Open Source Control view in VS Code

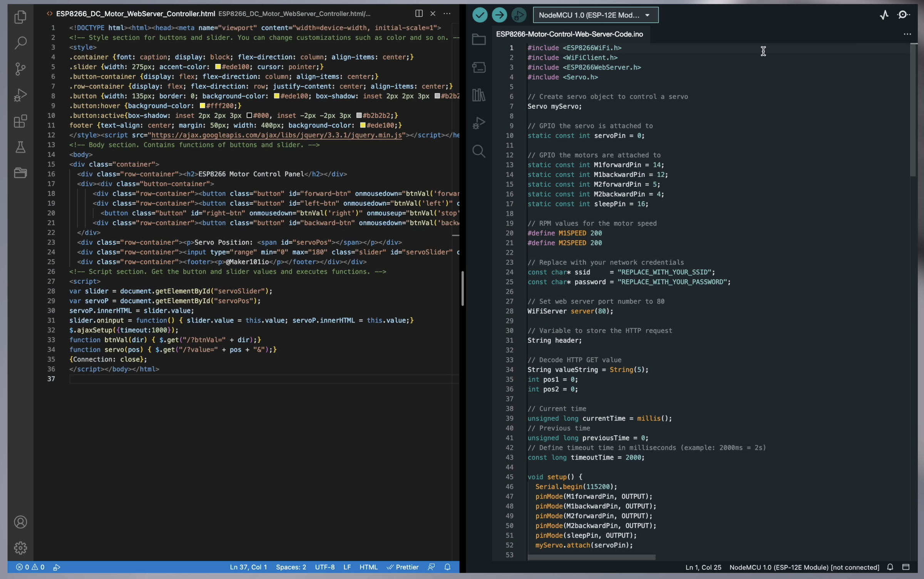click(x=20, y=69)
